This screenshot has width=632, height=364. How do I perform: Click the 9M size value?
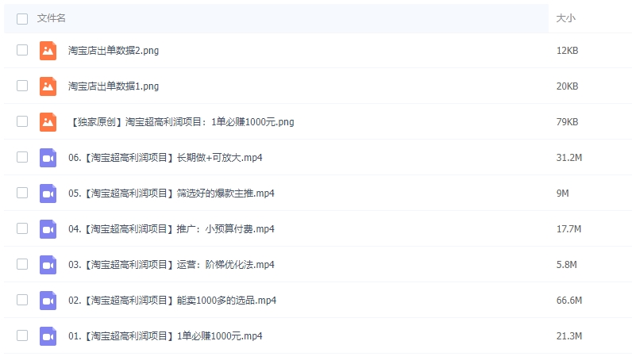pos(563,193)
